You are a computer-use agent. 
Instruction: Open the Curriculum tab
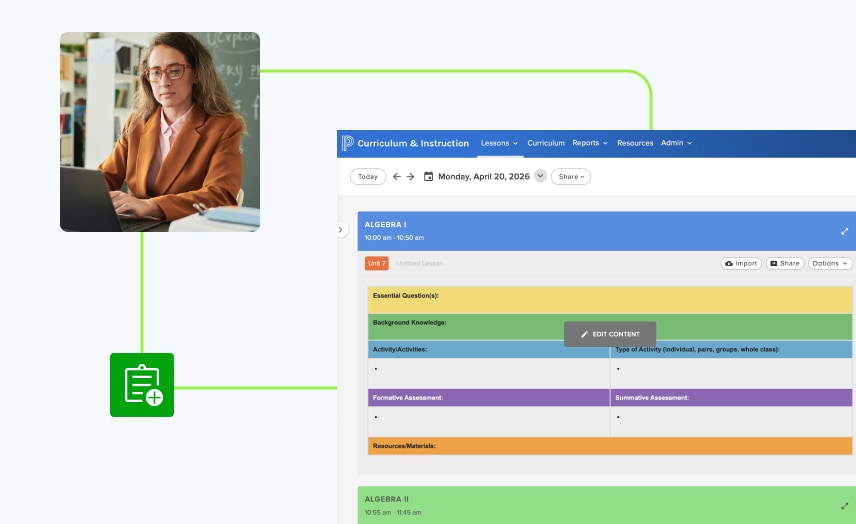click(545, 143)
